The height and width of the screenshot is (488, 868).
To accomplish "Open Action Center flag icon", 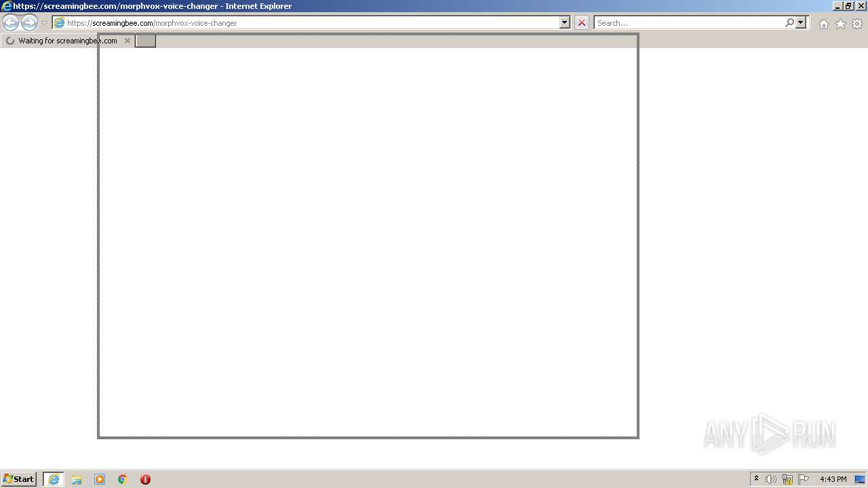I will [804, 479].
